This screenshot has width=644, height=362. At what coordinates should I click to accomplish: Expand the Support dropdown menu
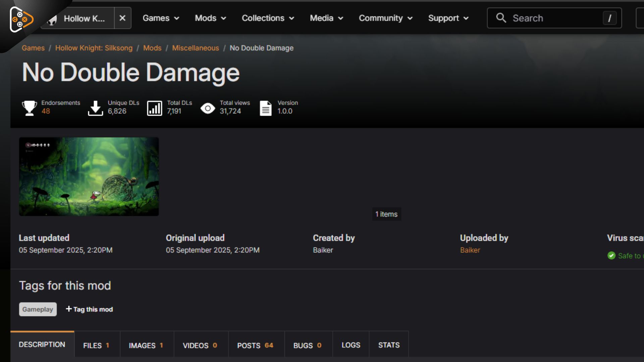(x=448, y=18)
